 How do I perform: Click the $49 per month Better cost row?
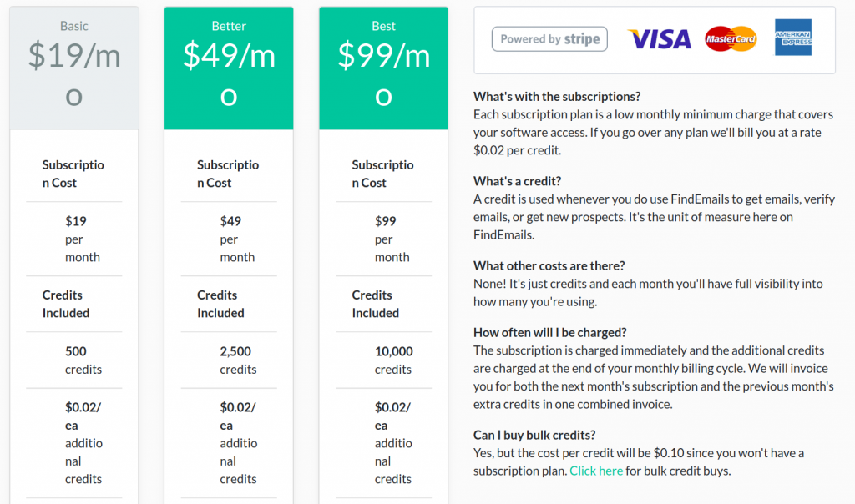[x=229, y=239]
